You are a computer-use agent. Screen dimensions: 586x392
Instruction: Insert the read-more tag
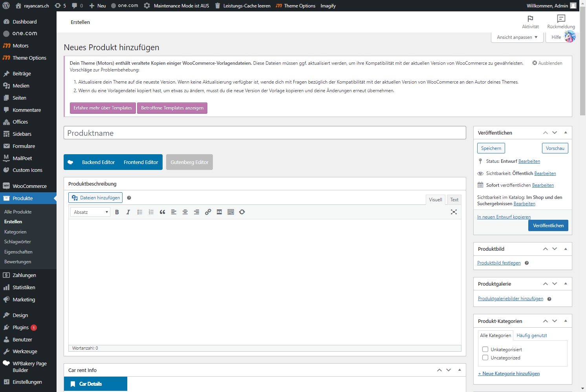click(219, 212)
